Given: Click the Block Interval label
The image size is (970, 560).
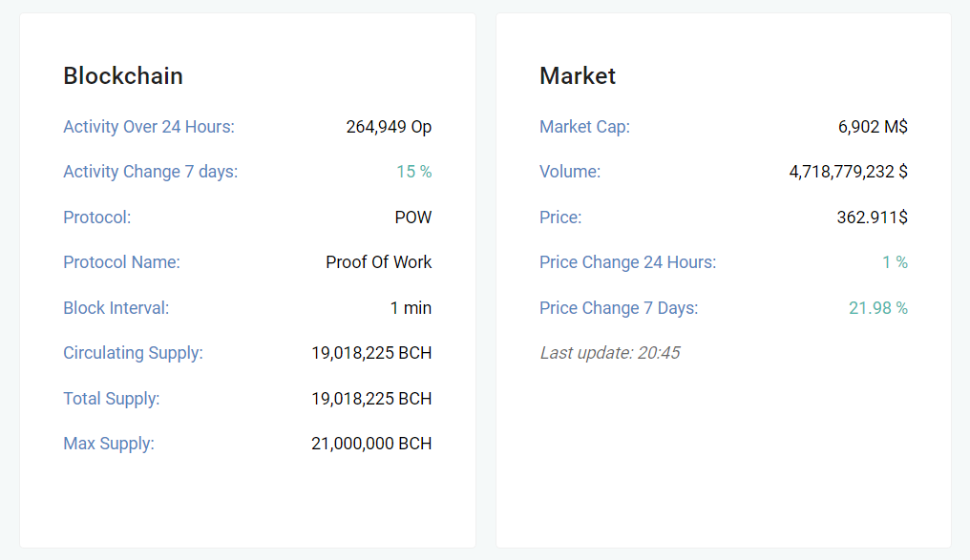Looking at the screenshot, I should coord(116,308).
